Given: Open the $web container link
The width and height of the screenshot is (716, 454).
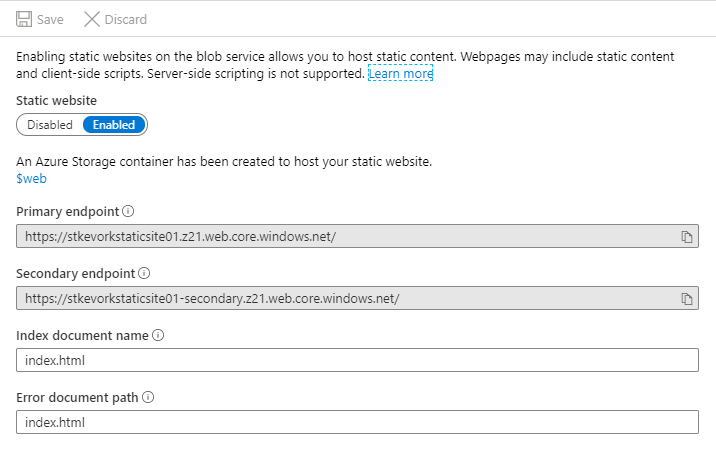Looking at the screenshot, I should coord(31,179).
